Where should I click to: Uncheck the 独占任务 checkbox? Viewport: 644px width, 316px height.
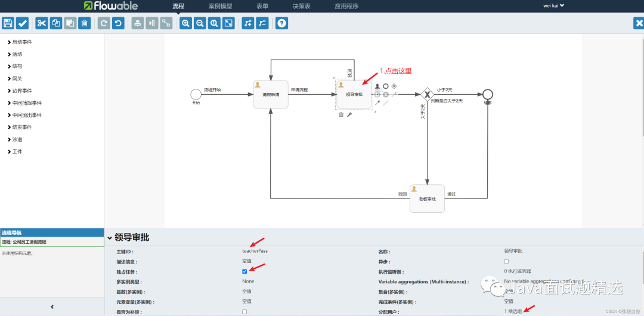coord(244,272)
